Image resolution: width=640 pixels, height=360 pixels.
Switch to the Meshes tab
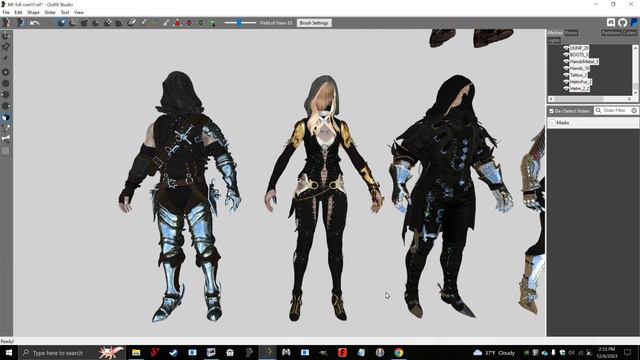click(x=555, y=33)
